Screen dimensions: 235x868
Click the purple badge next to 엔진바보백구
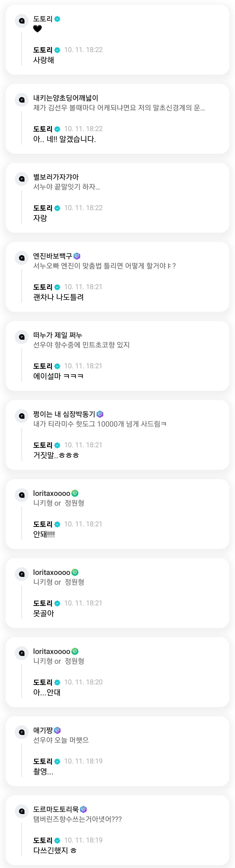point(77,256)
